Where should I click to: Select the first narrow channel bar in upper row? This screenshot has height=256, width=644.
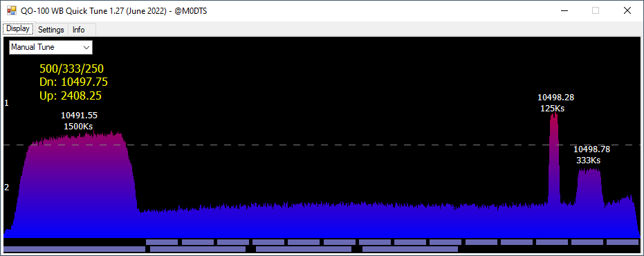162,242
